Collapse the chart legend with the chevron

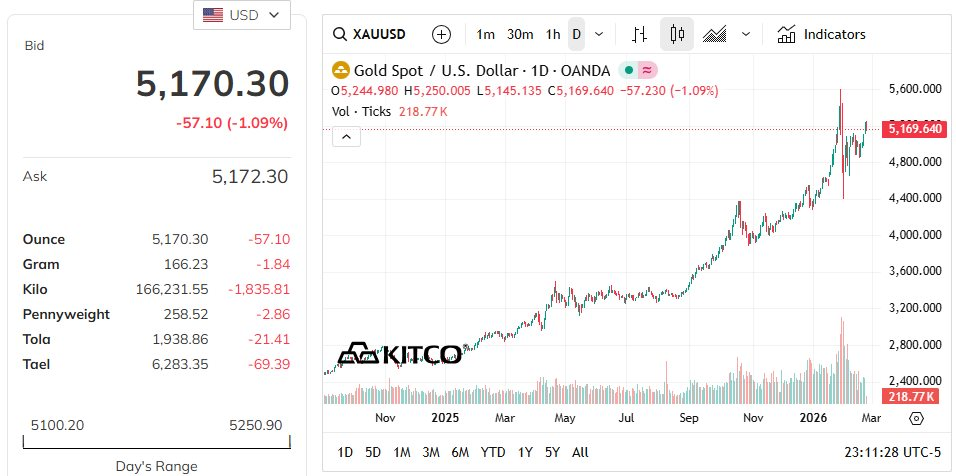[345, 136]
